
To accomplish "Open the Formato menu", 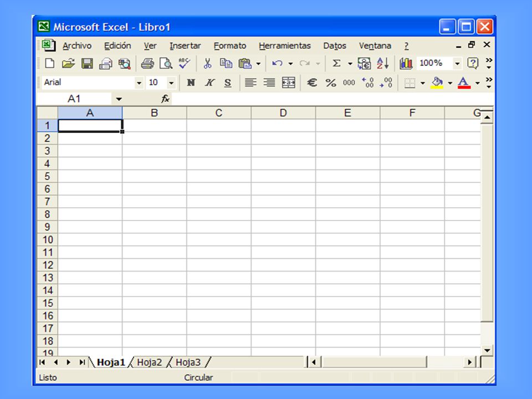I will 230,46.
